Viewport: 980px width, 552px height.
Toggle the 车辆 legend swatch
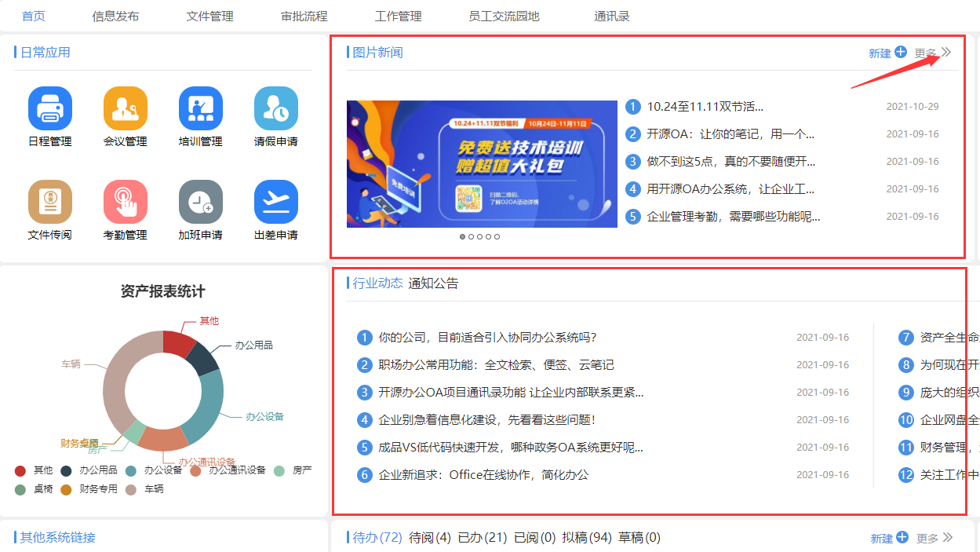coord(131,489)
